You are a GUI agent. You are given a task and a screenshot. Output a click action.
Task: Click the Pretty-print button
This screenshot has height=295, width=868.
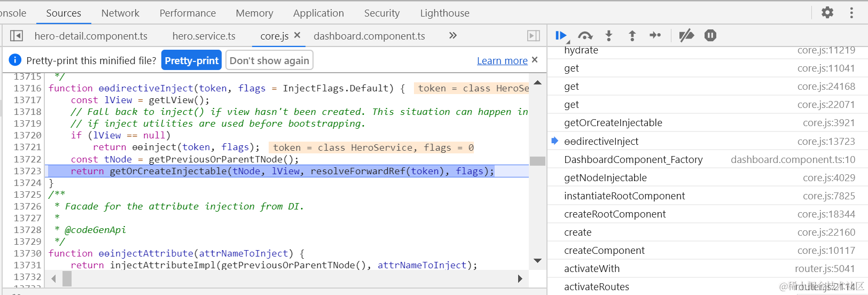coord(192,60)
